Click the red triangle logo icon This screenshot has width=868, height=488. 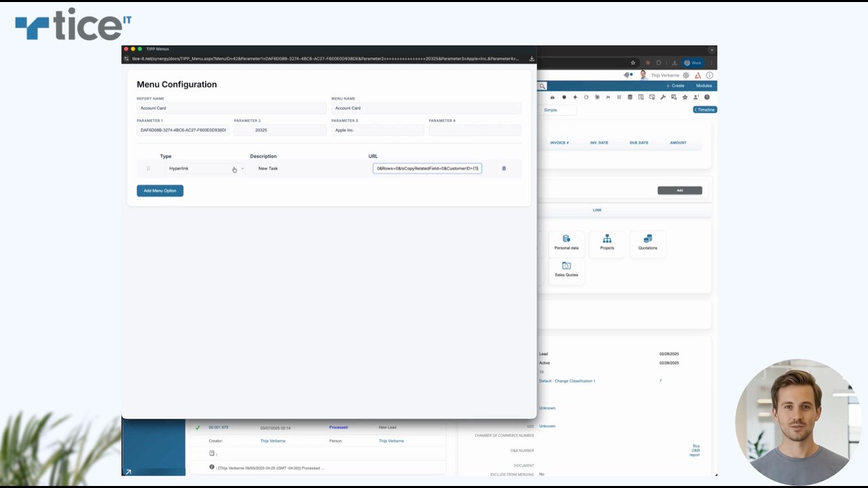[x=698, y=75]
